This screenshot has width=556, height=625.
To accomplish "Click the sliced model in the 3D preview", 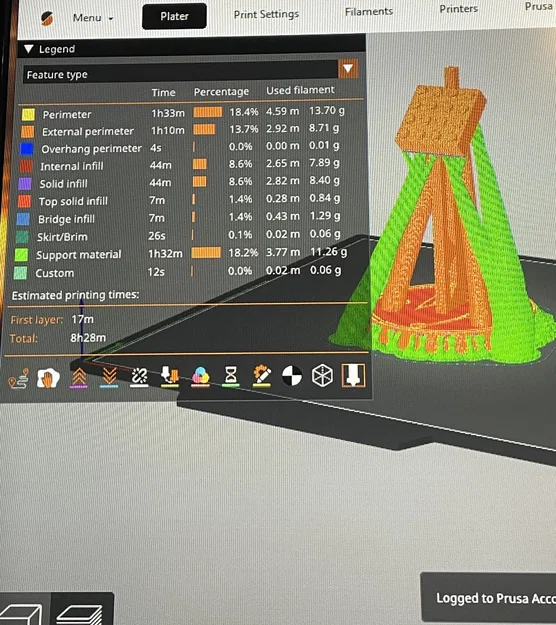I will coord(442,223).
